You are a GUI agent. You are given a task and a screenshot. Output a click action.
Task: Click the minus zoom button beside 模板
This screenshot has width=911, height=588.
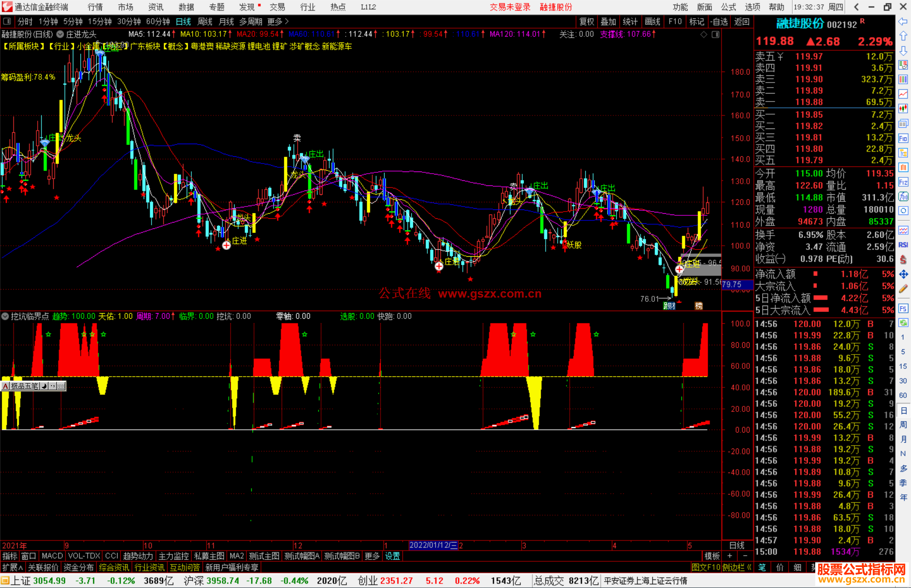pyautogui.click(x=744, y=556)
